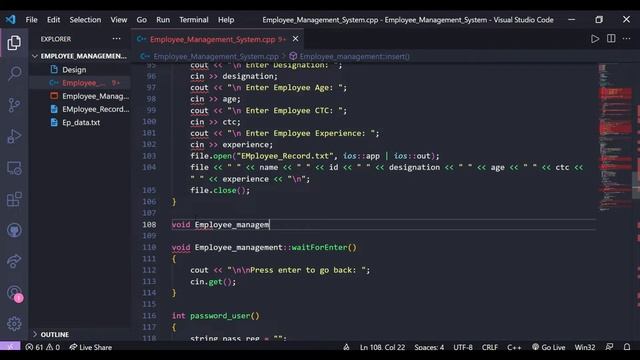Image resolution: width=640 pixels, height=360 pixels.
Task: Change language mode C++
Action: tap(514, 347)
